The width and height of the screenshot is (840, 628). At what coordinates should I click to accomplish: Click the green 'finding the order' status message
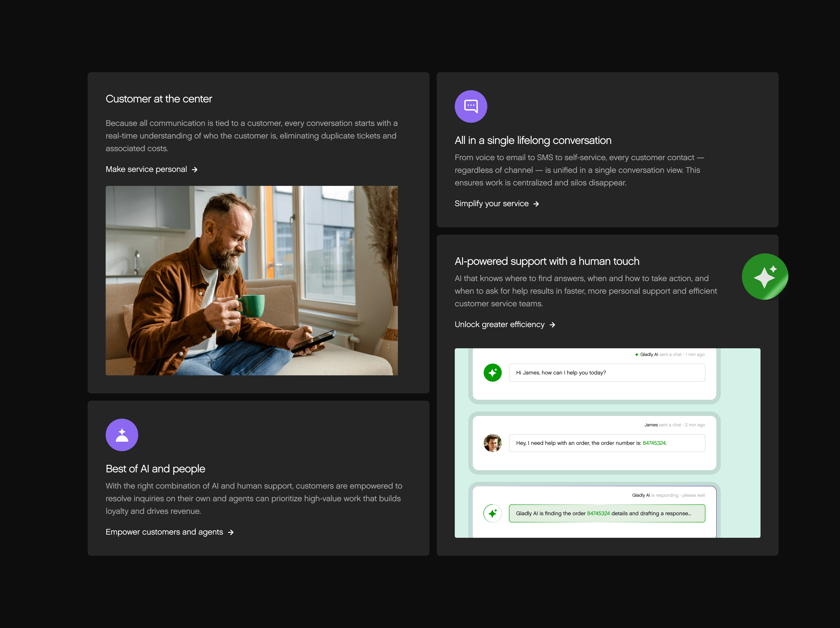pyautogui.click(x=607, y=513)
